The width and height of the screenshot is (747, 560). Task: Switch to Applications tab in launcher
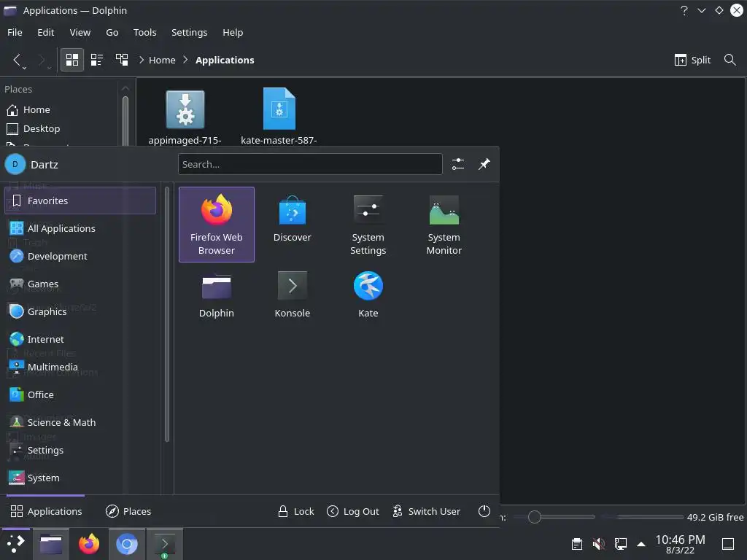point(46,511)
